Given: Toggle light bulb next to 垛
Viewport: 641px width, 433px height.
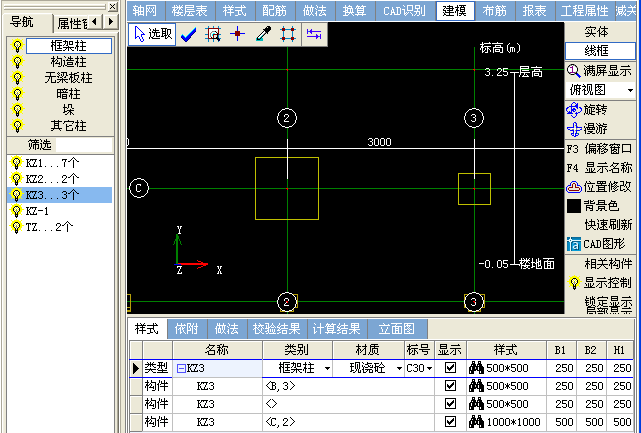Looking at the screenshot, I should click(17, 110).
